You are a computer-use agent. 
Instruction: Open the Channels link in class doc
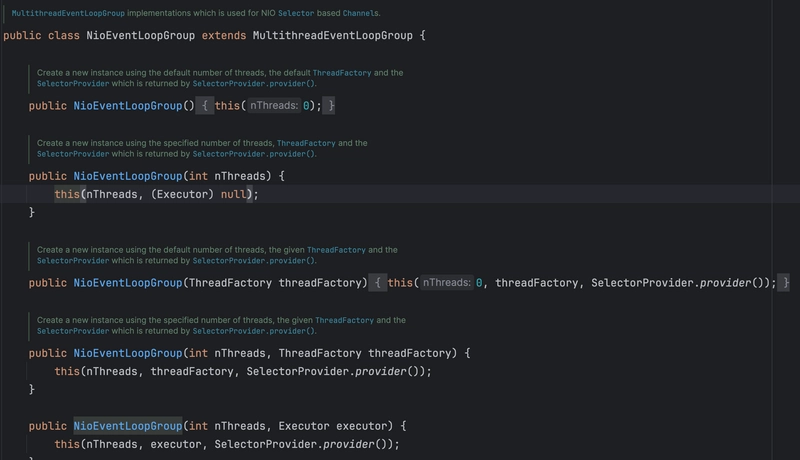click(360, 13)
